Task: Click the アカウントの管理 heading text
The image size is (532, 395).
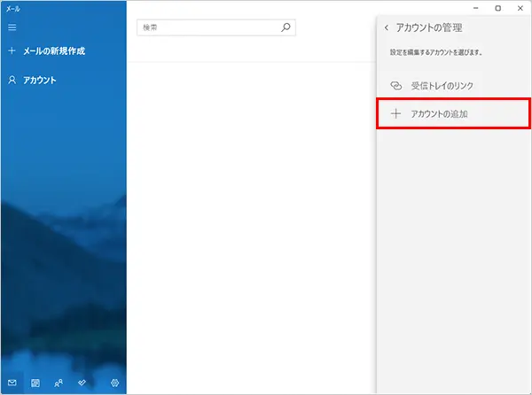Action: click(429, 27)
